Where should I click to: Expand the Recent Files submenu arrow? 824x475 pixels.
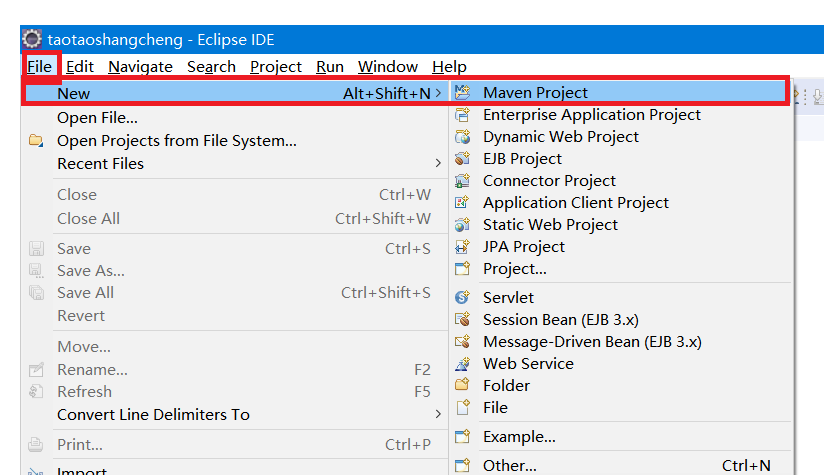(438, 163)
